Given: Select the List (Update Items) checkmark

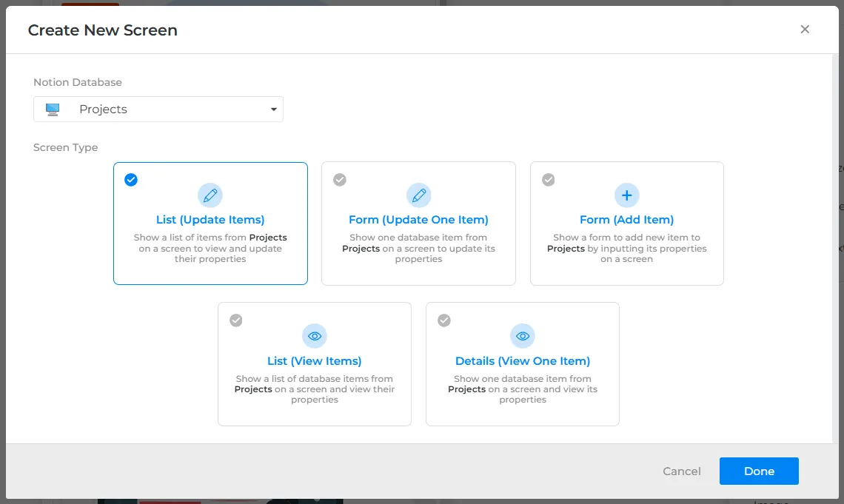Looking at the screenshot, I should tap(131, 180).
